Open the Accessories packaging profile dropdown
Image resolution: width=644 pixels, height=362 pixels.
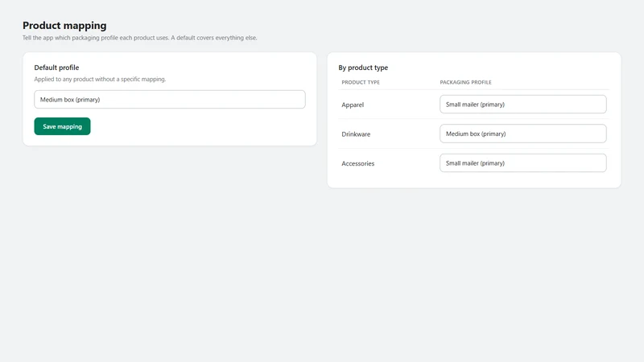click(x=522, y=163)
